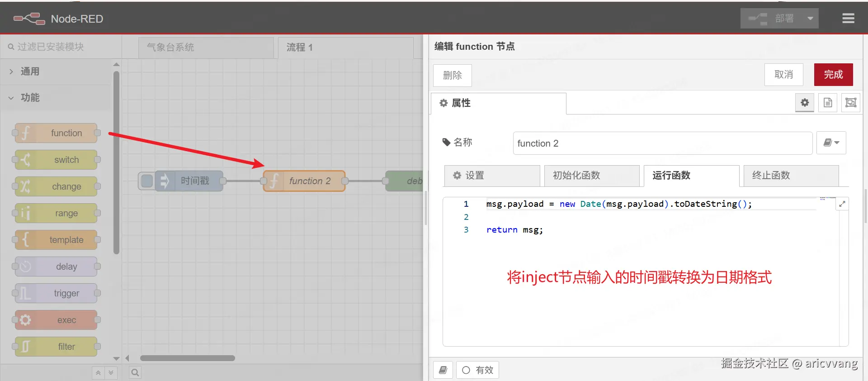868x381 pixels.
Task: Click palette scroll up arrow
Action: click(117, 64)
